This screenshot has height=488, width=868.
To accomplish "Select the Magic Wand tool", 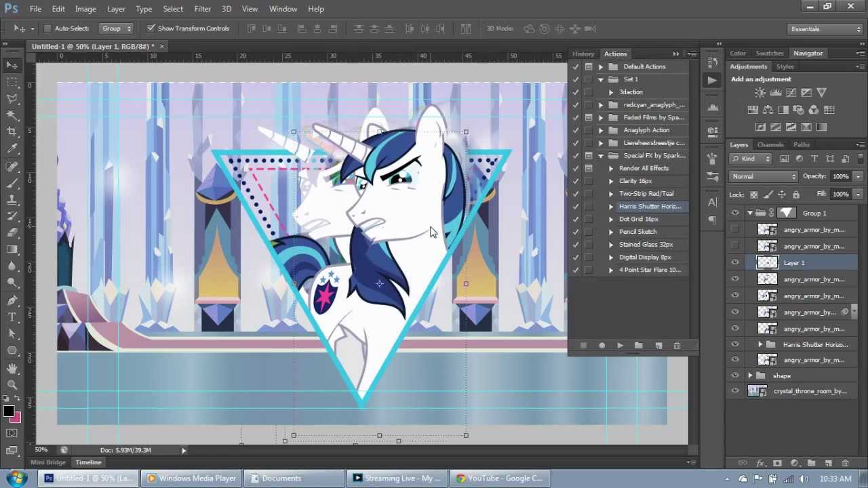I will click(12, 116).
